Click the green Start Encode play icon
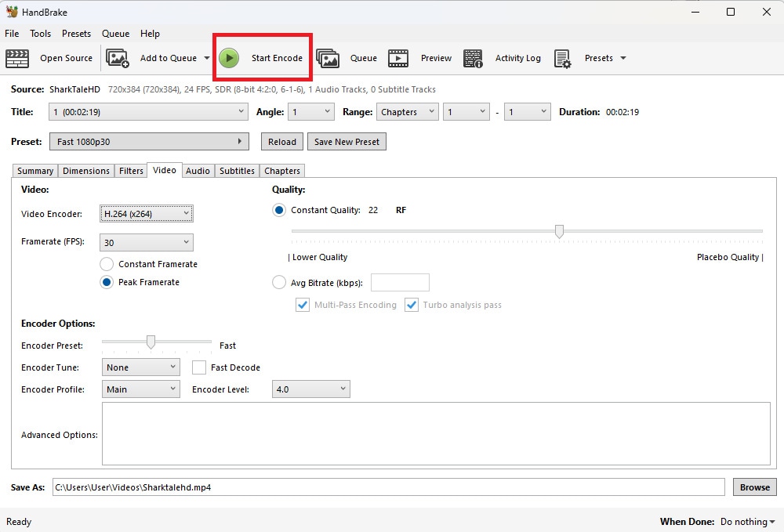Image resolution: width=784 pixels, height=532 pixels. 229,59
